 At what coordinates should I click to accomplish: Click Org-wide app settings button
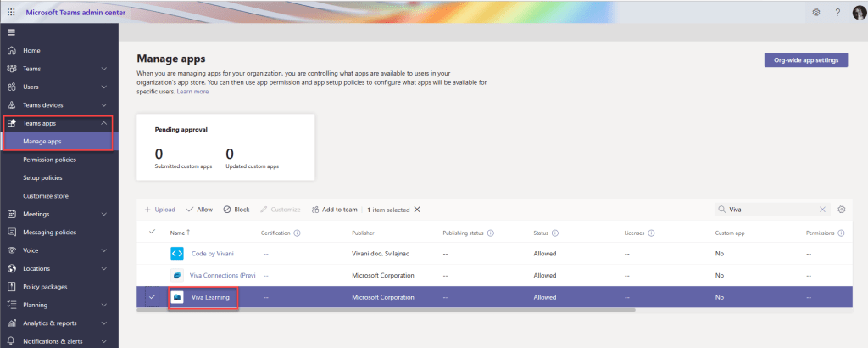tap(806, 60)
